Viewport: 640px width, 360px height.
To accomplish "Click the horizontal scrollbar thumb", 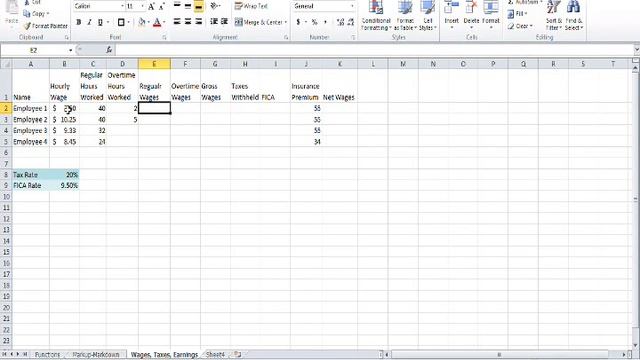I will 499,355.
